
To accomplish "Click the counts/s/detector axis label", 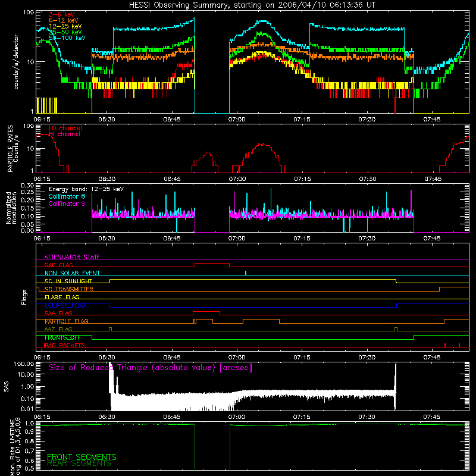I will tap(16, 62).
